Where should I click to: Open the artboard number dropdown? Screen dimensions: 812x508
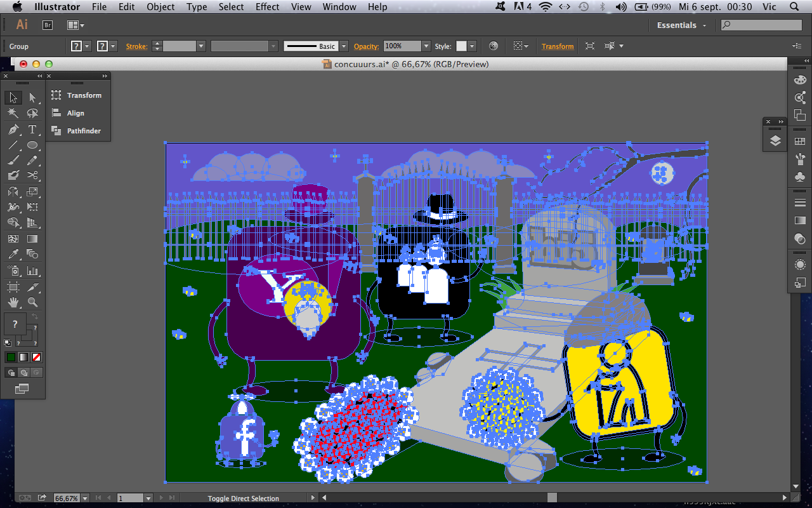[148, 498]
